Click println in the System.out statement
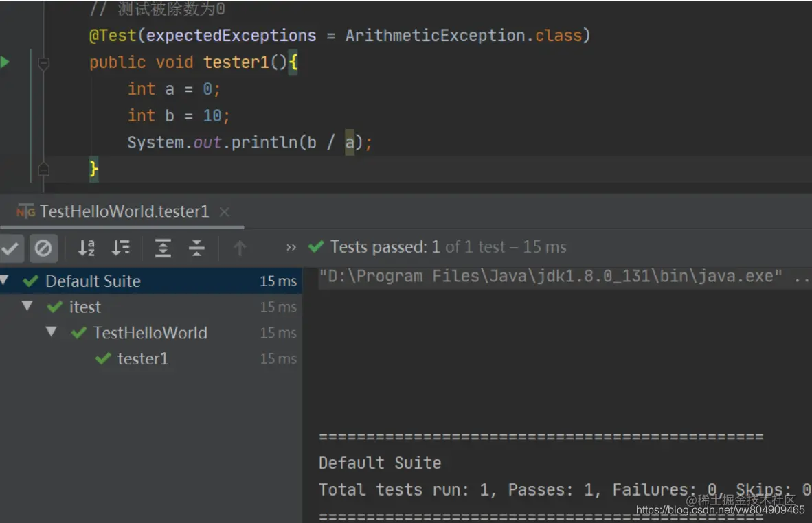Viewport: 812px width, 523px height. 264,142
